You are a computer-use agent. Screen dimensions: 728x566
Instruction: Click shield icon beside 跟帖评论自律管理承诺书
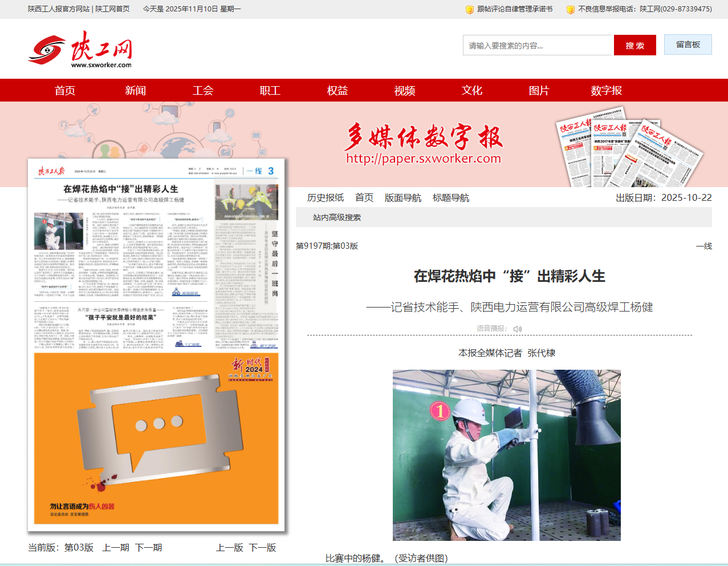pyautogui.click(x=470, y=10)
